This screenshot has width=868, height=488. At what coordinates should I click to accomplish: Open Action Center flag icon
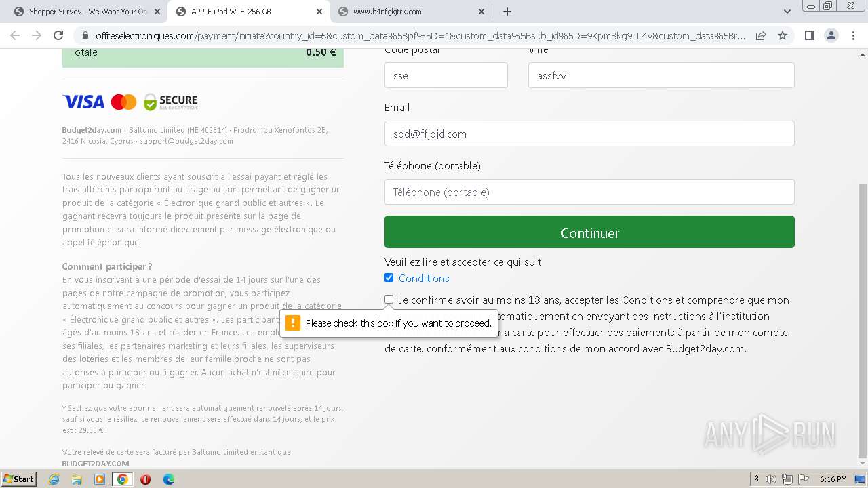[803, 479]
